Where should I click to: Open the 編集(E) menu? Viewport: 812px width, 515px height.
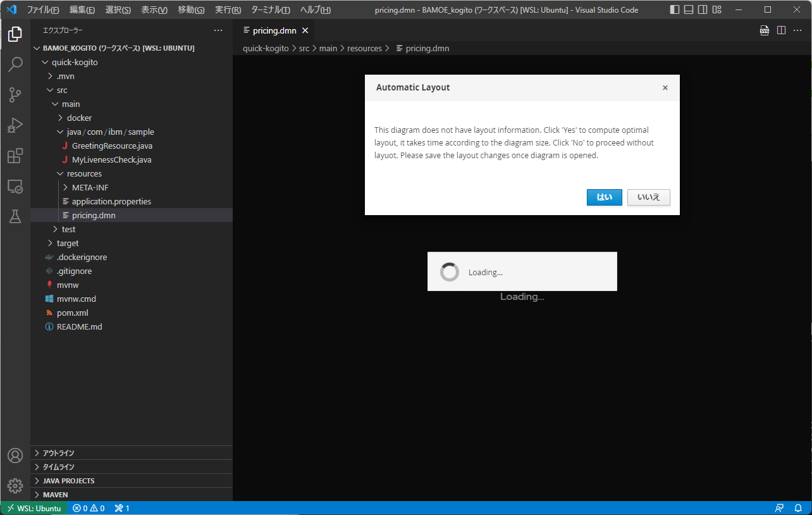[82, 9]
